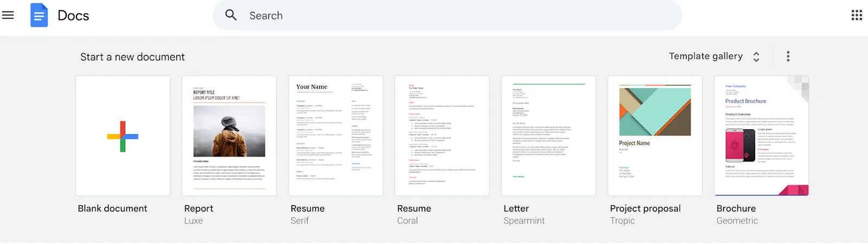Image resolution: width=868 pixels, height=244 pixels.
Task: Focus the Search input field
Action: pyautogui.click(x=448, y=15)
